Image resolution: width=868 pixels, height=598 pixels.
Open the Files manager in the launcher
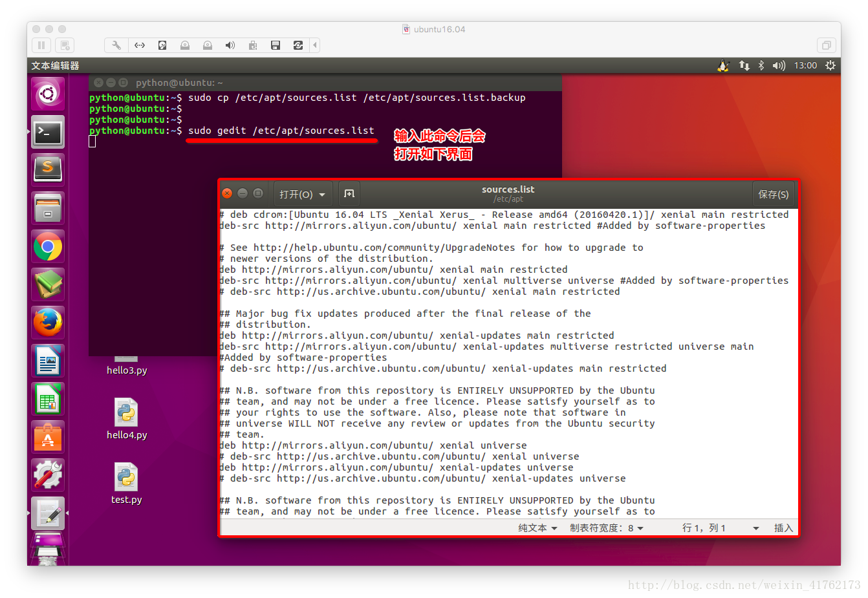tap(48, 209)
